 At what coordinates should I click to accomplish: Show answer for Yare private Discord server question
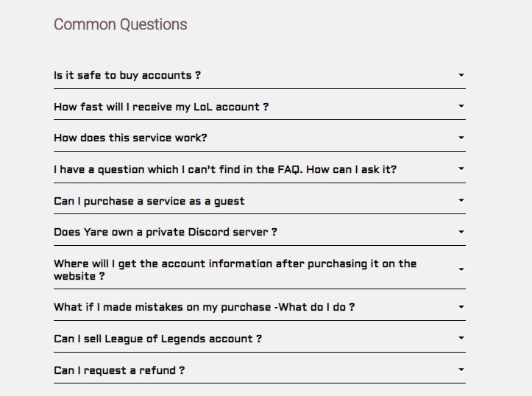coord(166,232)
